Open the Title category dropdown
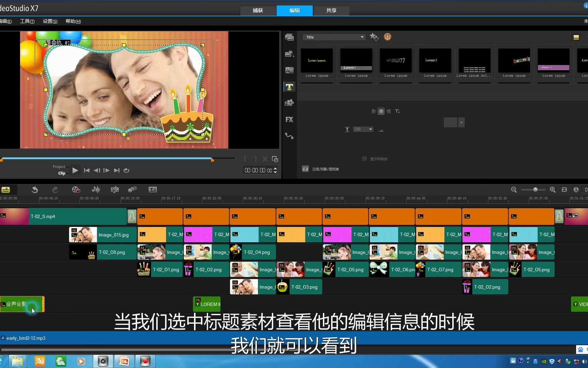 pos(334,37)
